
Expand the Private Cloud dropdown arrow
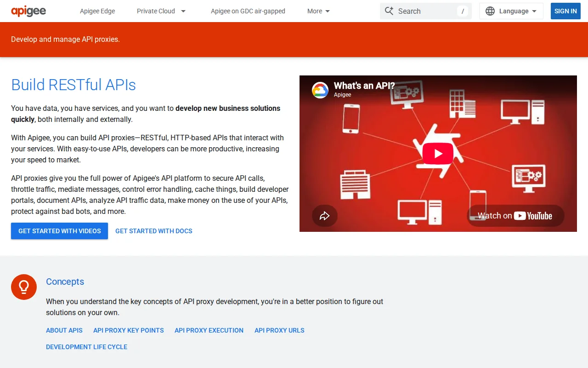click(183, 11)
